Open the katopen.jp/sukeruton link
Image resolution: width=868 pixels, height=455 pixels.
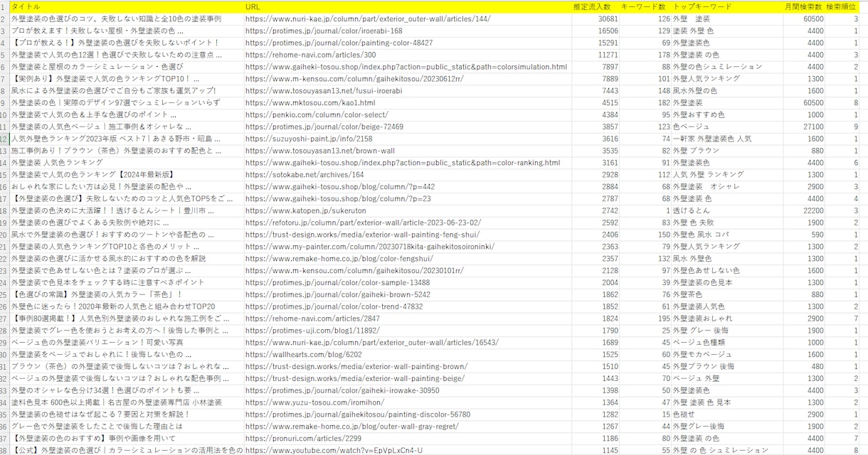[305, 210]
